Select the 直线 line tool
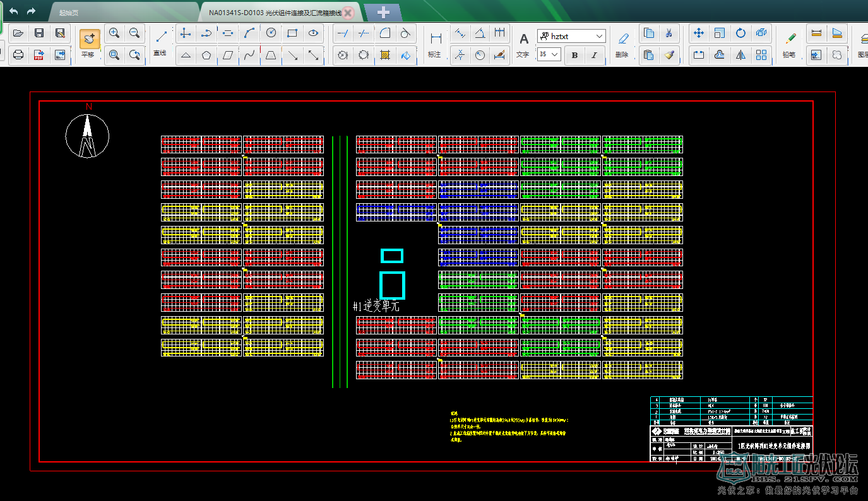This screenshot has height=501, width=868. click(161, 43)
